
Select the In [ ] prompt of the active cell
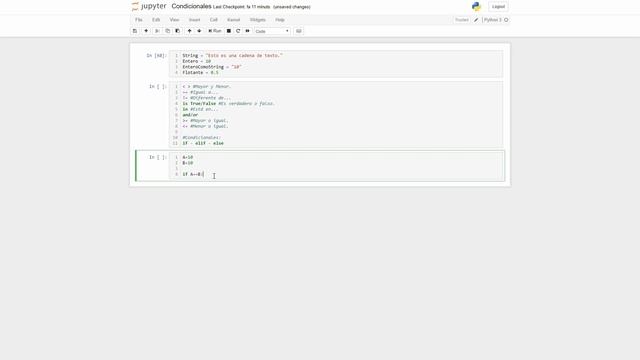158,157
